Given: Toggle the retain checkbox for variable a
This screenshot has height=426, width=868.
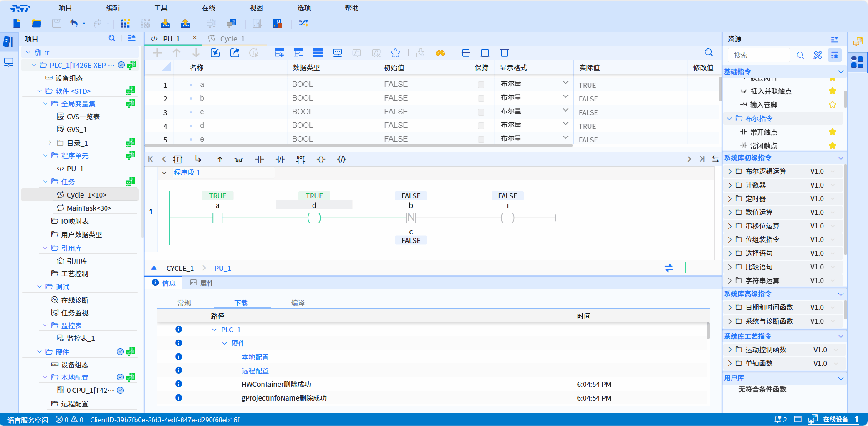Looking at the screenshot, I should 481,85.
